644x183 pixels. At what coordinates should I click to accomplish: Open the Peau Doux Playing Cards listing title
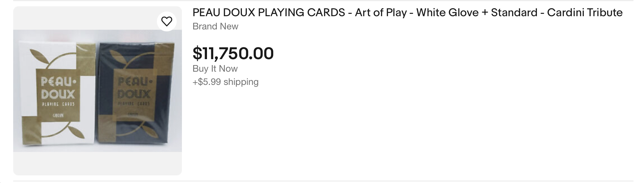coord(407,13)
